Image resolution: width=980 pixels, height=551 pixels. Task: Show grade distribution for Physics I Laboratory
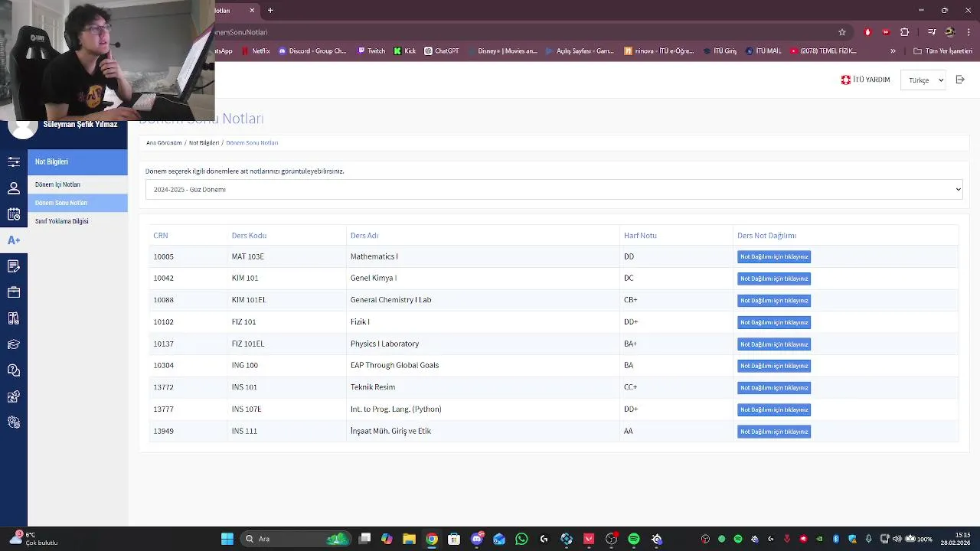774,344
